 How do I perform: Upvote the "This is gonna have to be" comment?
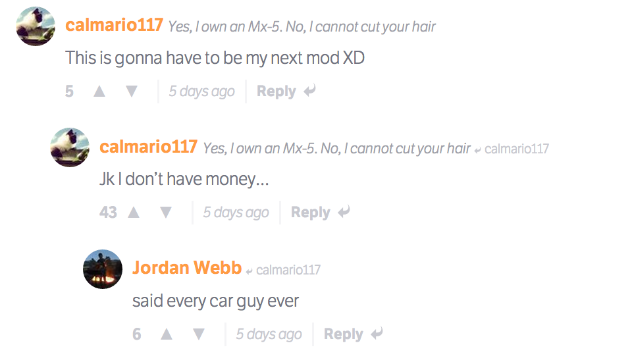tap(99, 91)
